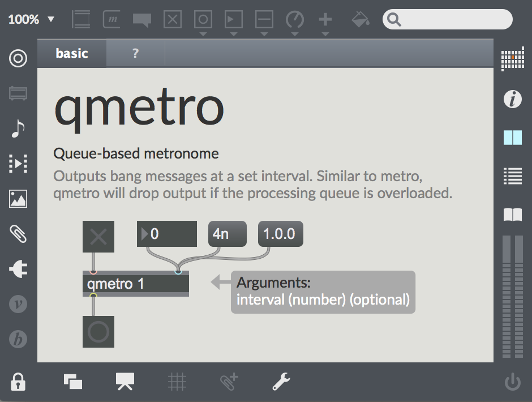Click the paperclip Snippets icon
The width and height of the screenshot is (532, 402).
(18, 234)
